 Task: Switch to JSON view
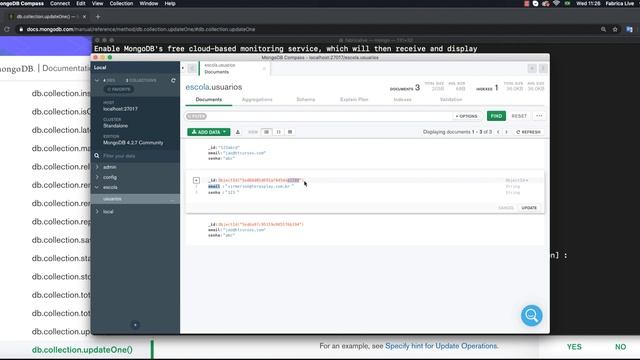tap(278, 132)
